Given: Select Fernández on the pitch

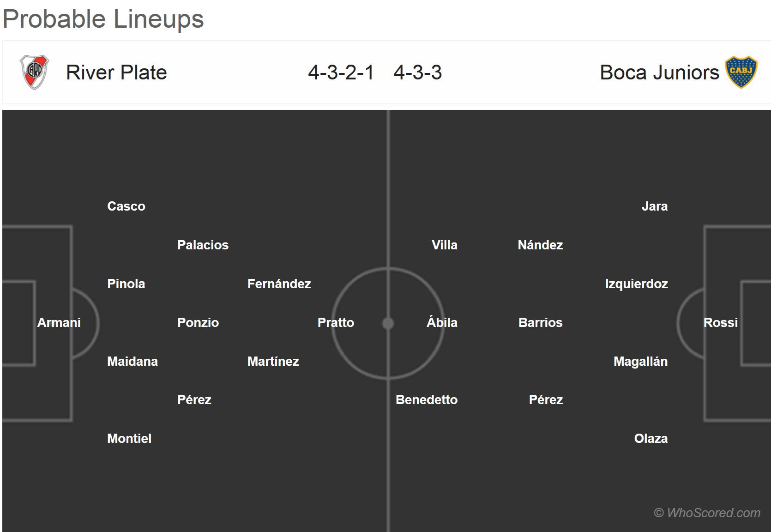Looking at the screenshot, I should [x=279, y=284].
